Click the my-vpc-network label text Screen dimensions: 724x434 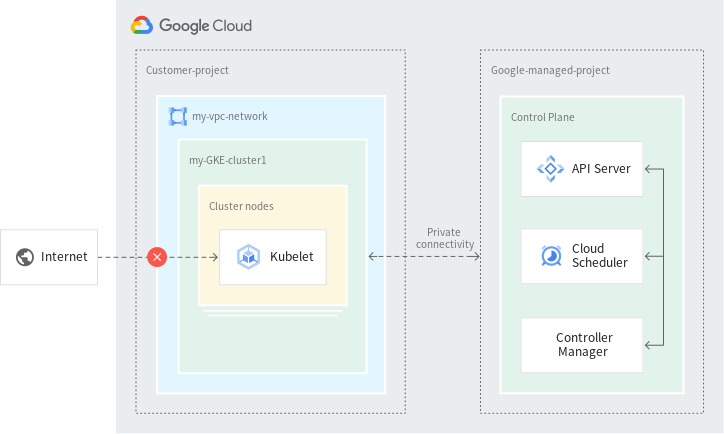(229, 116)
